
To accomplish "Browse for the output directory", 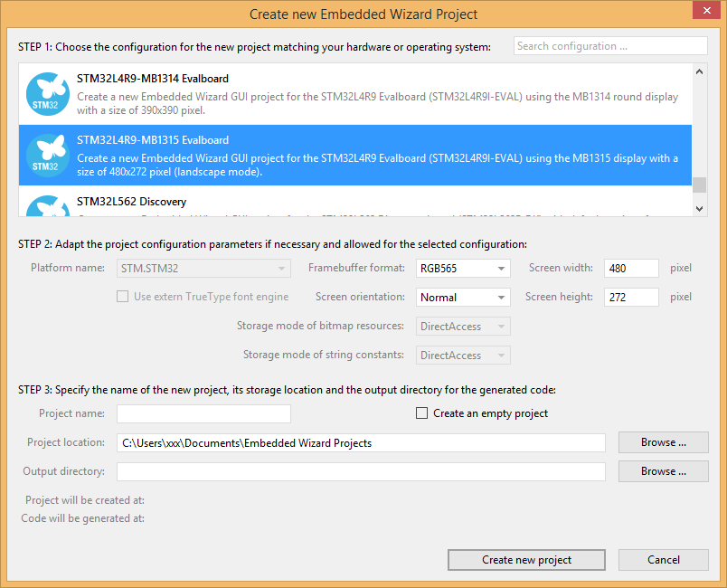I will pos(663,471).
